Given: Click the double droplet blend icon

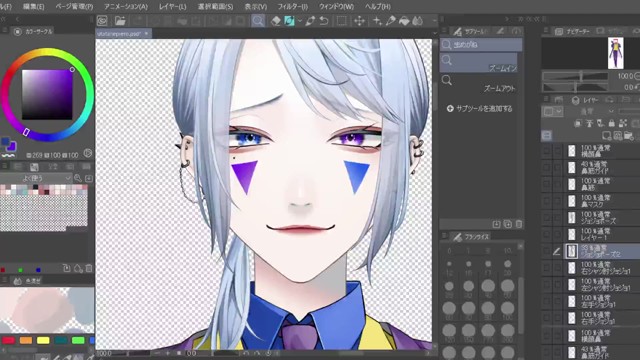Looking at the screenshot, I should click(418, 21).
